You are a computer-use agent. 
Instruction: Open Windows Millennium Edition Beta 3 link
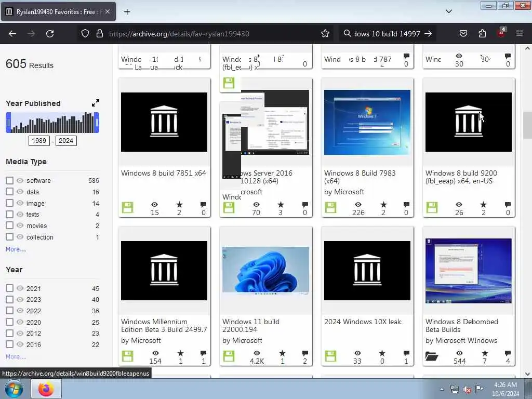pyautogui.click(x=164, y=325)
